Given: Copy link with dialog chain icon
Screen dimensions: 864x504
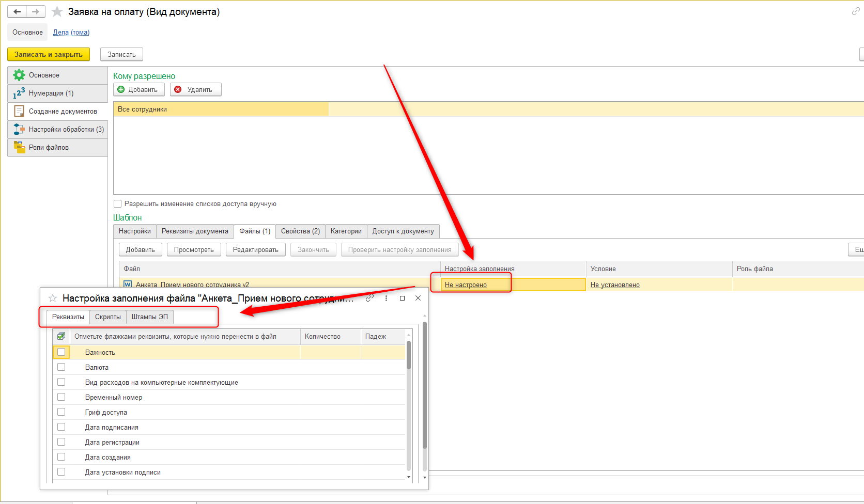Looking at the screenshot, I should (369, 298).
